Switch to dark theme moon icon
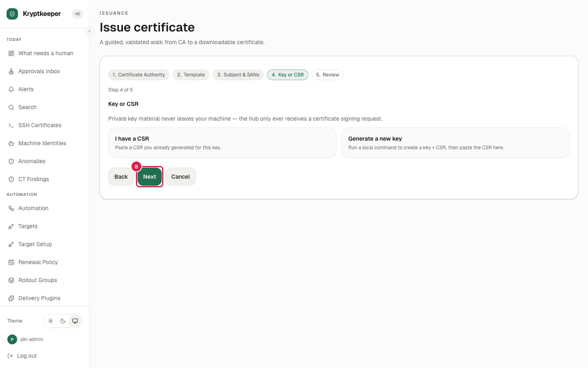 click(63, 321)
